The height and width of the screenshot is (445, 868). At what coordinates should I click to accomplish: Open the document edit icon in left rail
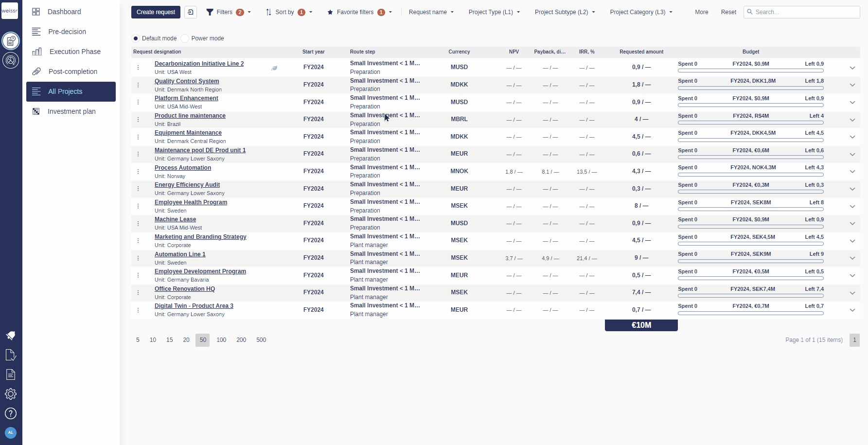coord(11,355)
